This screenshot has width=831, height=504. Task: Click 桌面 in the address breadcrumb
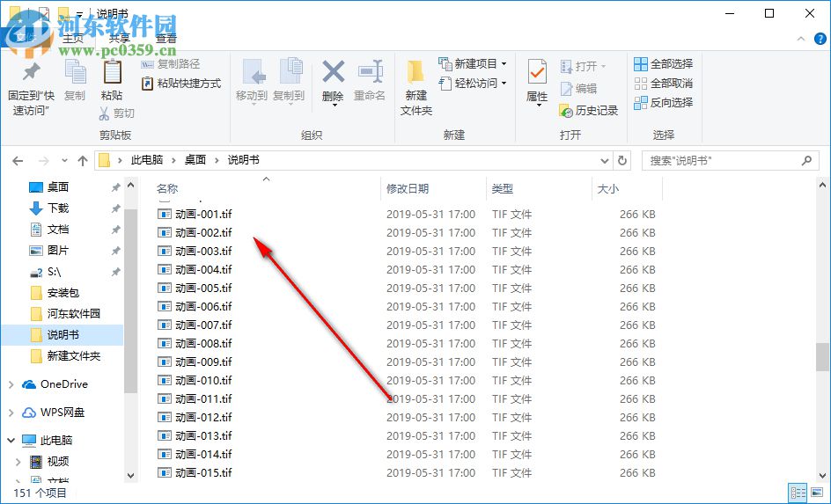coord(195,160)
